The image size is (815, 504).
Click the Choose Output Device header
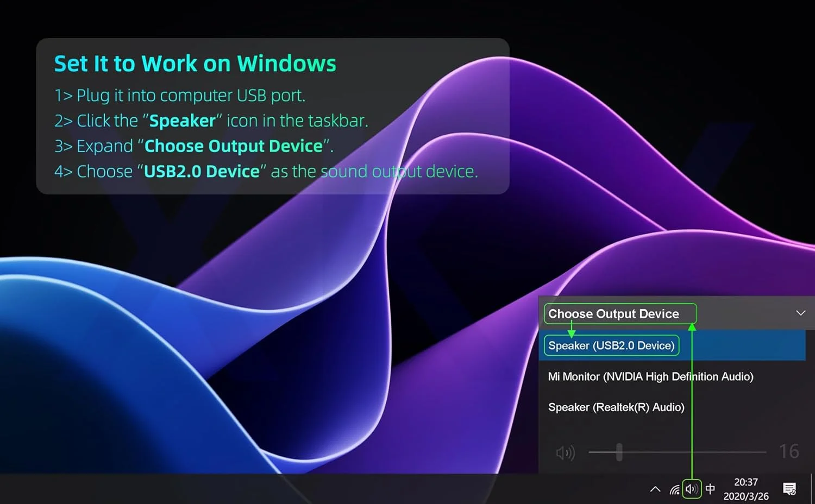[x=613, y=314]
